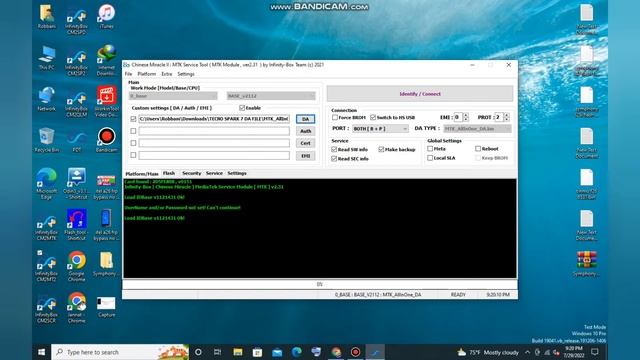Open the InfinityBox CM2SCR desktop shortcut
This screenshot has height=360, width=640.
[x=47, y=309]
